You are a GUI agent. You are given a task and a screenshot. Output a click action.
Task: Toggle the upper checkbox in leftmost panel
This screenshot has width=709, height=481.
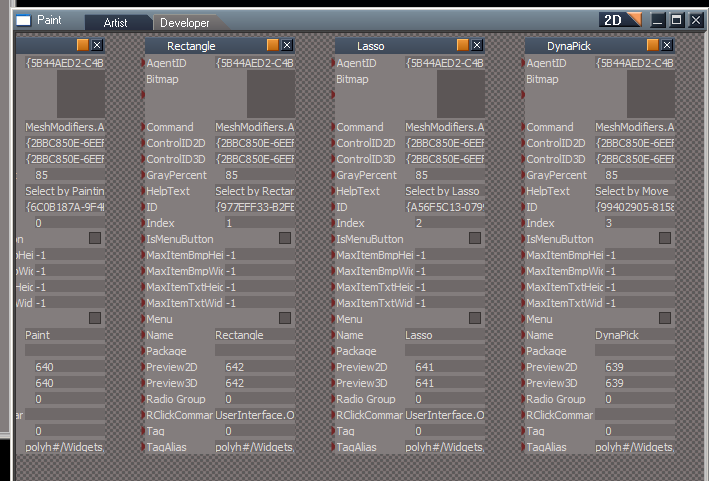pos(95,238)
